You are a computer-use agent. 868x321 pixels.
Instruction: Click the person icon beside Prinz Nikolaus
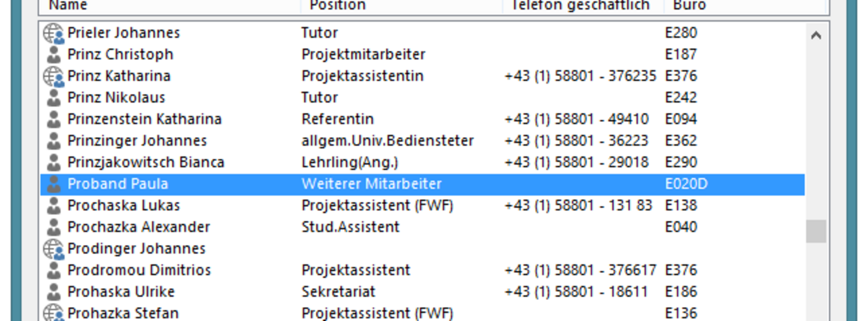[54, 98]
